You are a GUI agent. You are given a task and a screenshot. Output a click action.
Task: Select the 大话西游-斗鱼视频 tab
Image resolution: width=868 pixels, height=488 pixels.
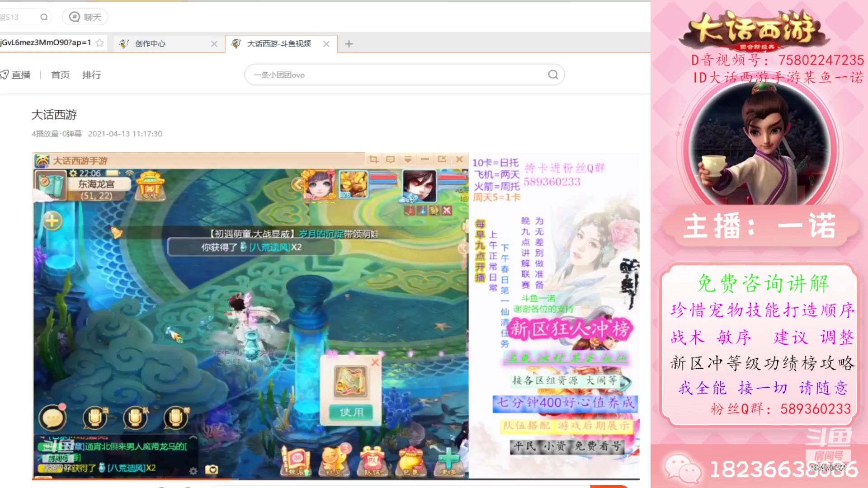click(280, 44)
